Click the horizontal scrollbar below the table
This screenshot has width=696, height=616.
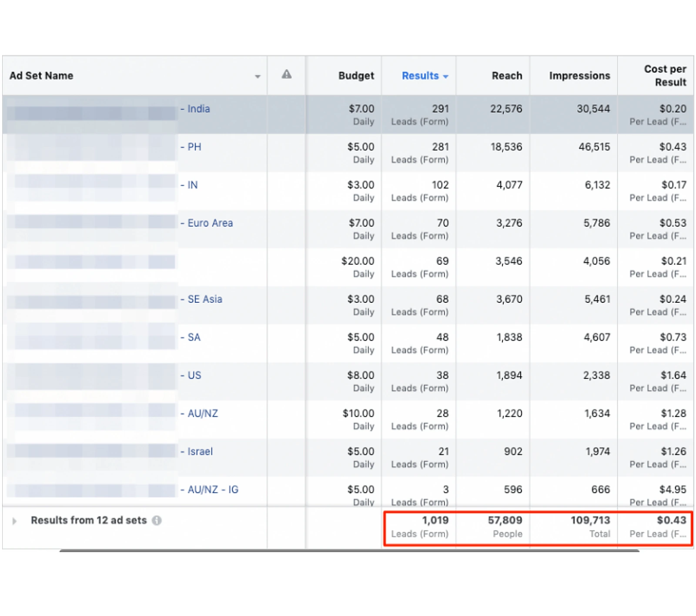tap(349, 550)
